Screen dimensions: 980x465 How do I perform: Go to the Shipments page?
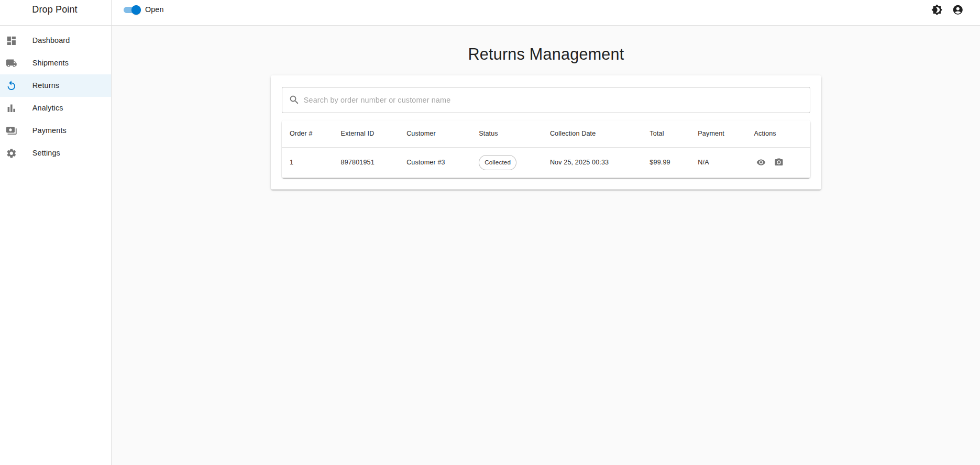click(x=50, y=63)
